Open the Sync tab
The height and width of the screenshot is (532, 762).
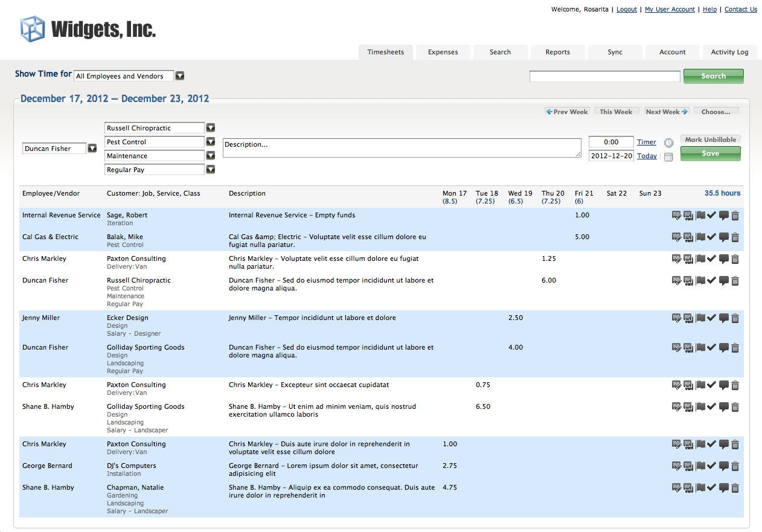pos(615,53)
